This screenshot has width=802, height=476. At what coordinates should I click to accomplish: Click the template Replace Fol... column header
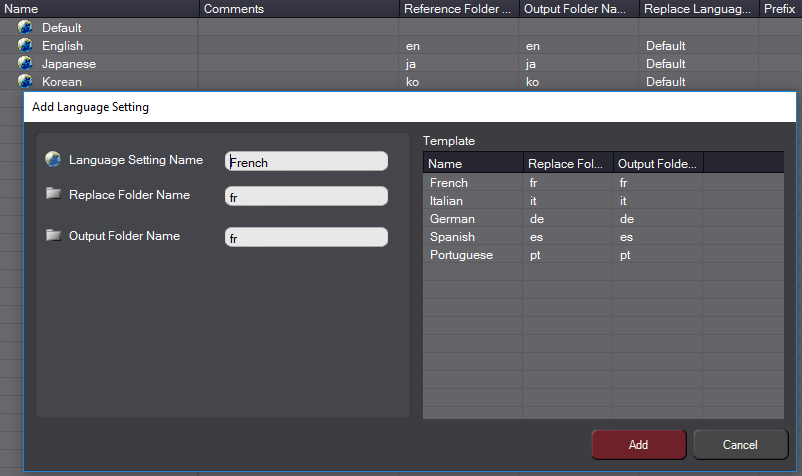tap(568, 164)
